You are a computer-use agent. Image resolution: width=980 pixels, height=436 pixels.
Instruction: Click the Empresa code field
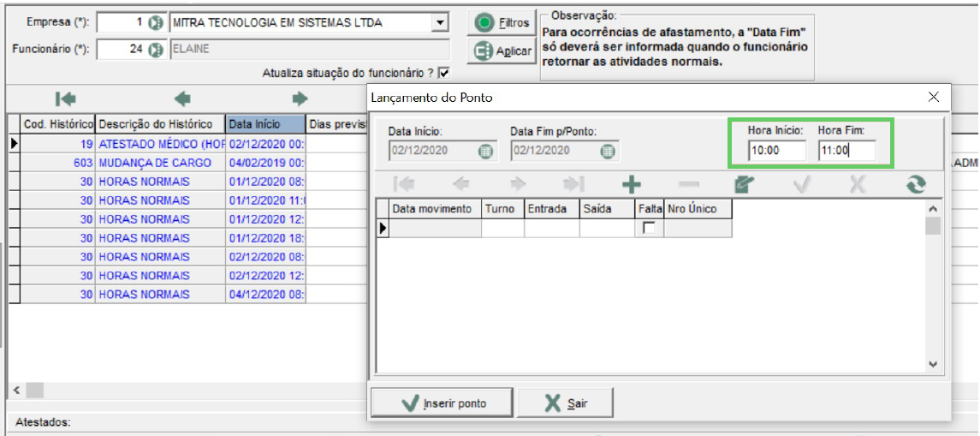(x=122, y=23)
